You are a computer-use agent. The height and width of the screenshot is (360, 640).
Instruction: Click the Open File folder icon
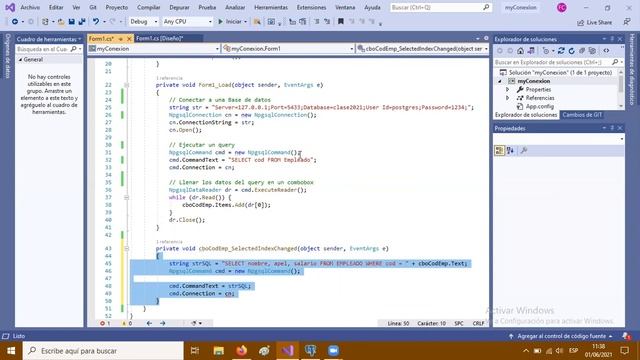tap(61, 22)
